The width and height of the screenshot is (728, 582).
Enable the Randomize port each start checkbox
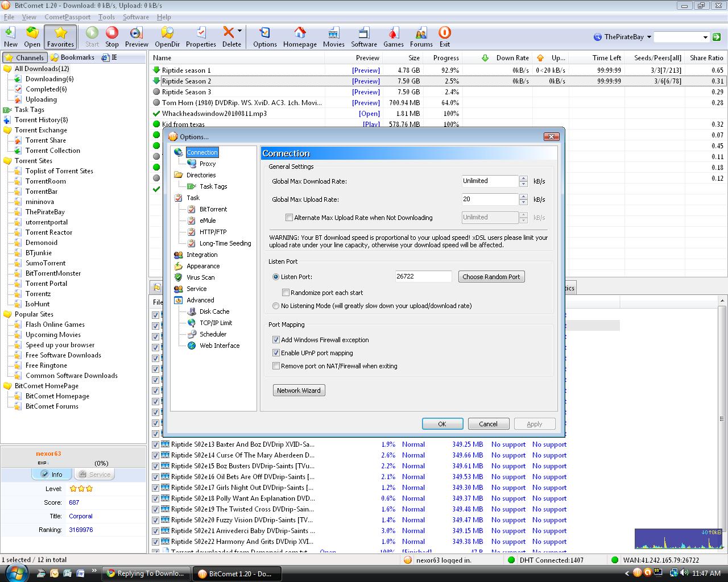pos(286,292)
